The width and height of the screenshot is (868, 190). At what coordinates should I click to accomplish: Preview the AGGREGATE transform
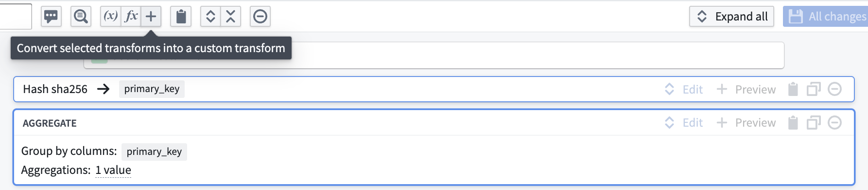tap(746, 123)
